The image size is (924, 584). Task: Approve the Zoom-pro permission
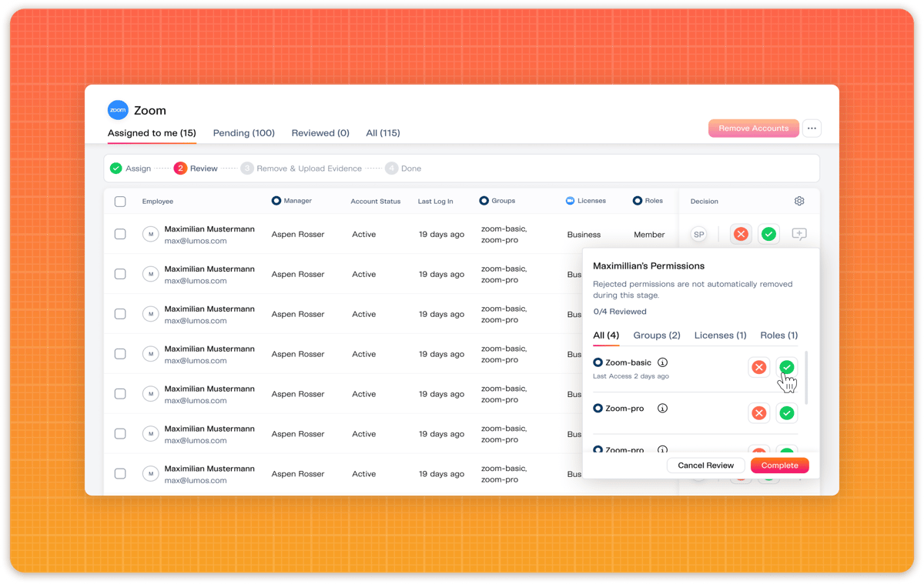pos(786,413)
